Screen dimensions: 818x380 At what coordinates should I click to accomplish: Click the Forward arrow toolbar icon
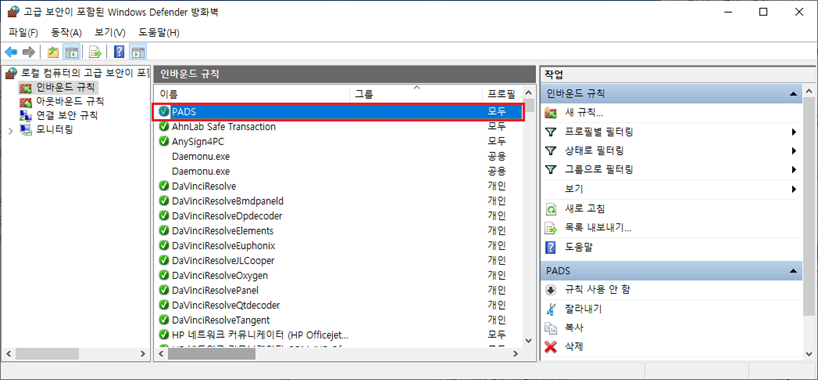point(29,52)
